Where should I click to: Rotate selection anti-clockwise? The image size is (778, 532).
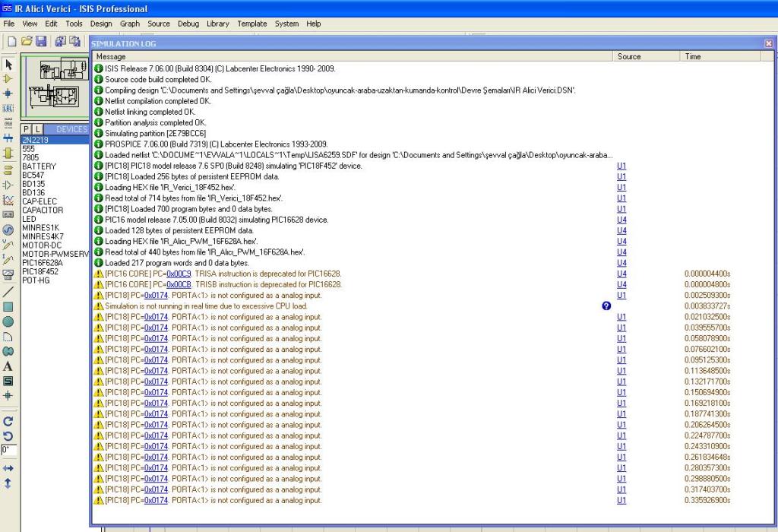pos(8,435)
